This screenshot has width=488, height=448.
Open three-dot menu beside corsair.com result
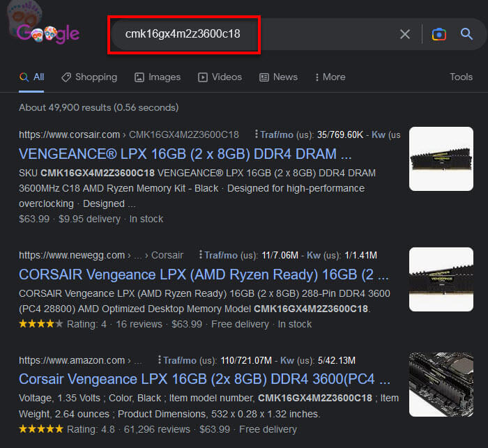(256, 134)
